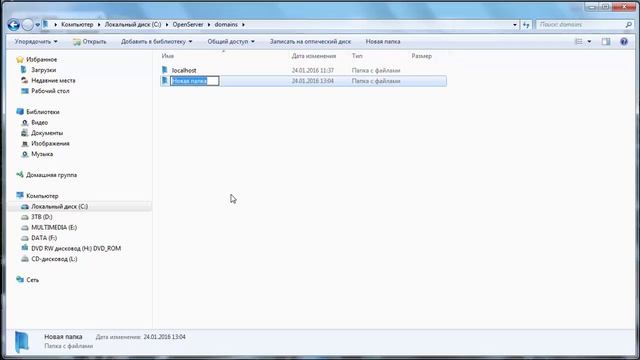Click the Недавние места icon

(x=24, y=80)
